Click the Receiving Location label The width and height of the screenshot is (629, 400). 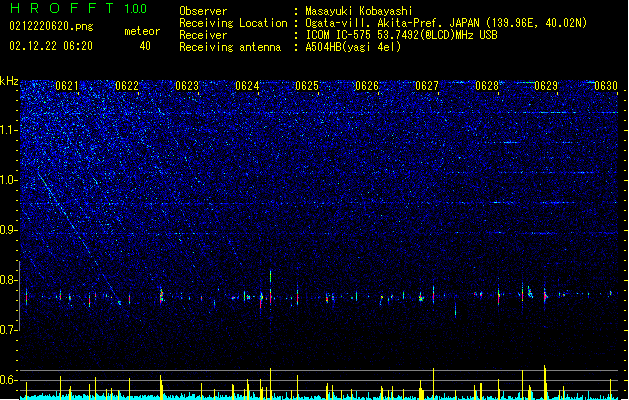coord(233,23)
